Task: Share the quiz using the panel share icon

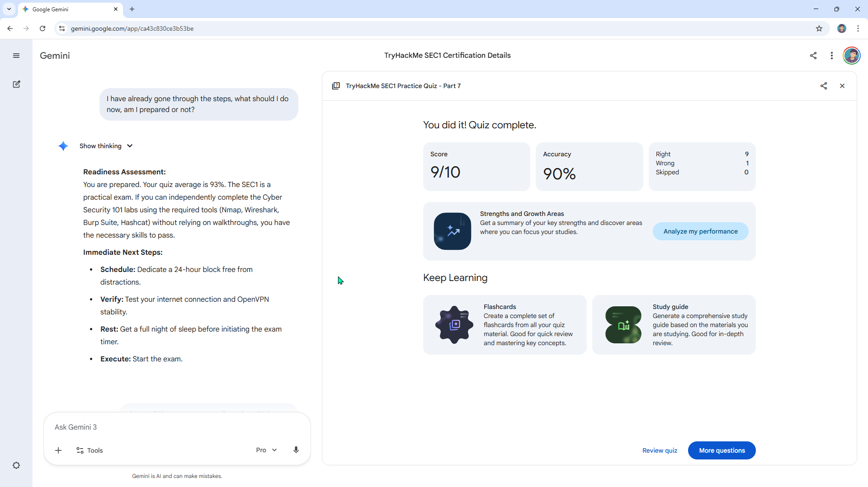Action: click(x=823, y=86)
